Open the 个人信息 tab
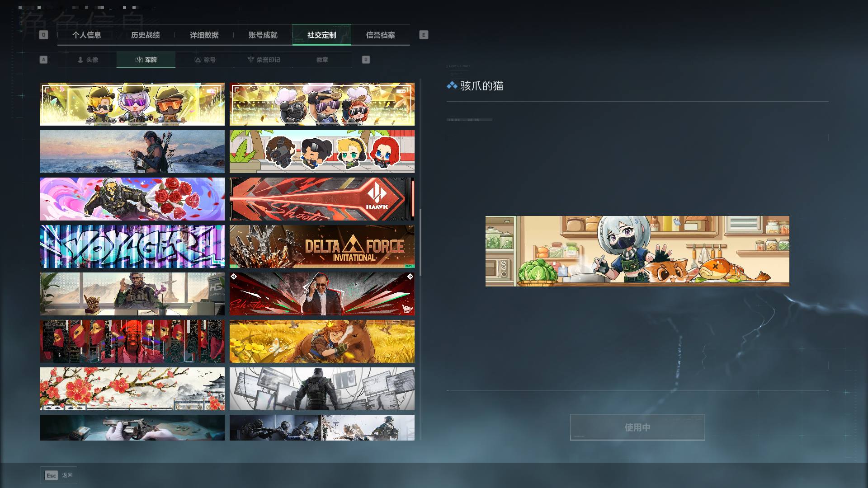Viewport: 868px width, 488px height. (x=87, y=35)
